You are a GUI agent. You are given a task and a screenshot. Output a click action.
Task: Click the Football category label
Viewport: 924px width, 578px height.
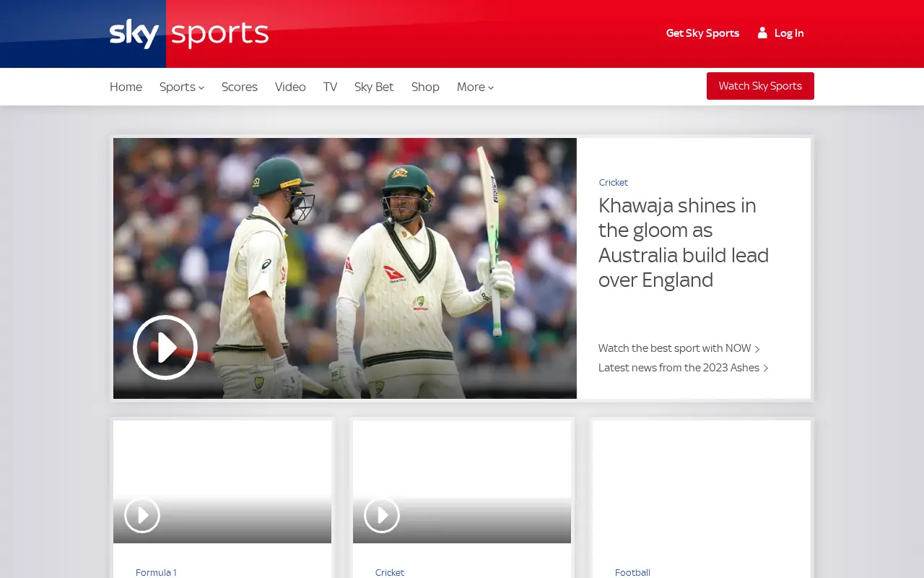tap(632, 572)
